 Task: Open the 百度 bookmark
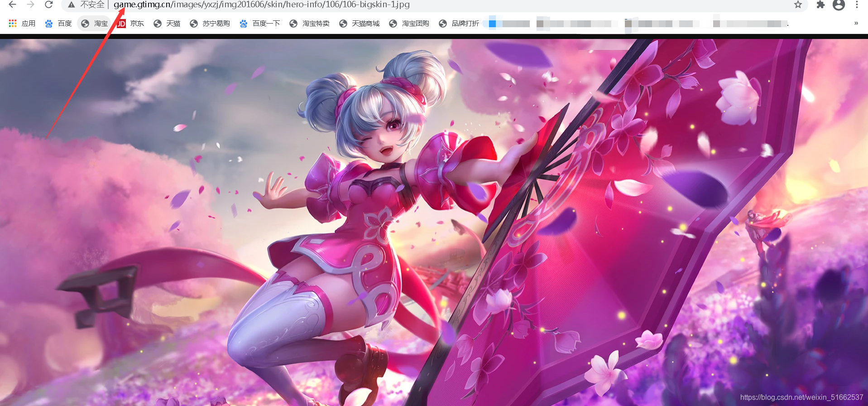(x=58, y=23)
